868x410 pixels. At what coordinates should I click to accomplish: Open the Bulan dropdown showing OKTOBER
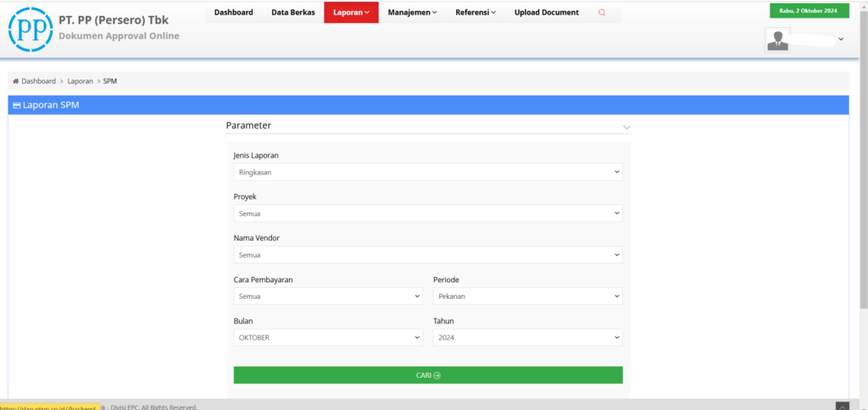point(327,337)
